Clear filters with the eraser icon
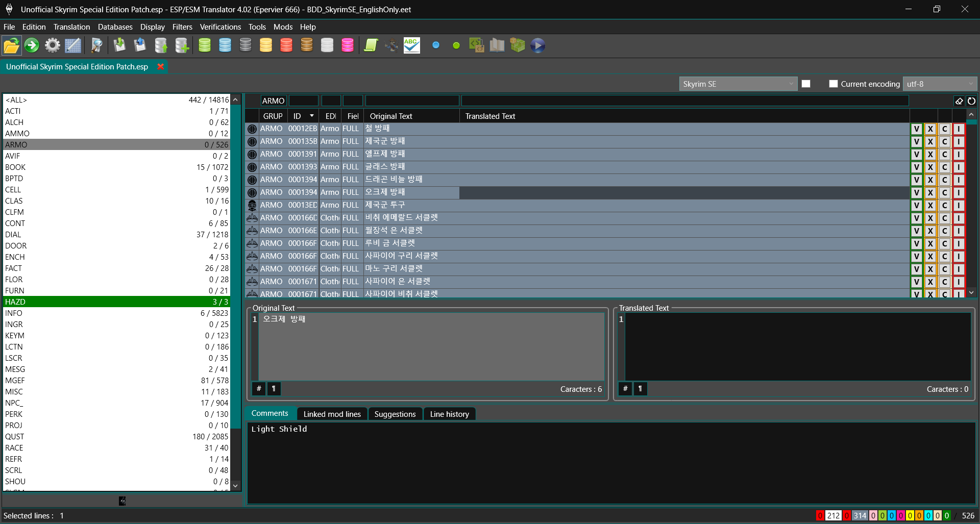Viewport: 980px width, 524px height. 959,101
